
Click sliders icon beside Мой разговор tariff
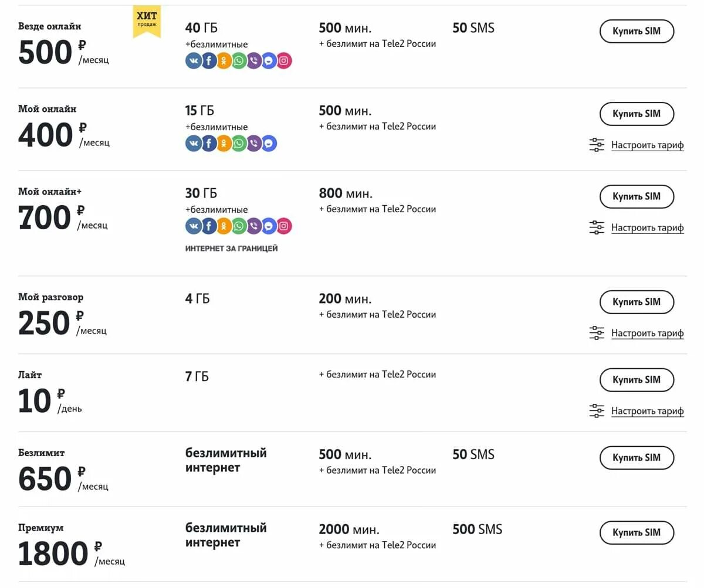[x=597, y=333]
